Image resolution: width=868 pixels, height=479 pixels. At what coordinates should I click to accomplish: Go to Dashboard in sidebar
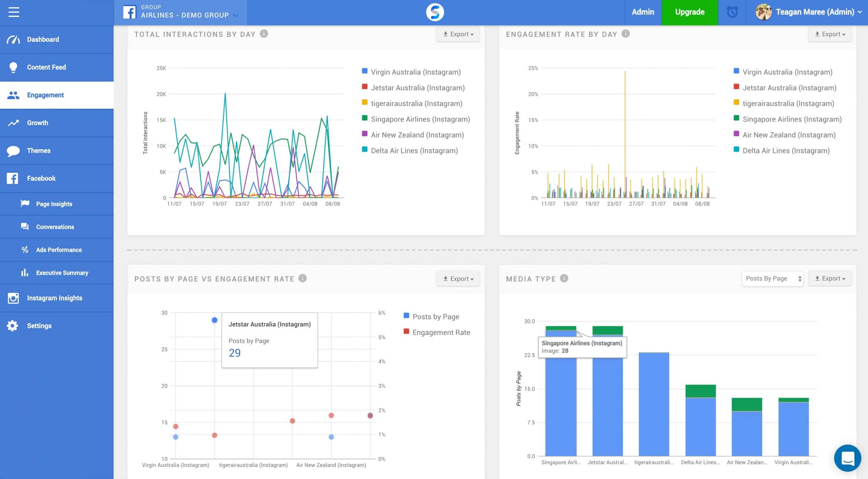[x=57, y=40]
